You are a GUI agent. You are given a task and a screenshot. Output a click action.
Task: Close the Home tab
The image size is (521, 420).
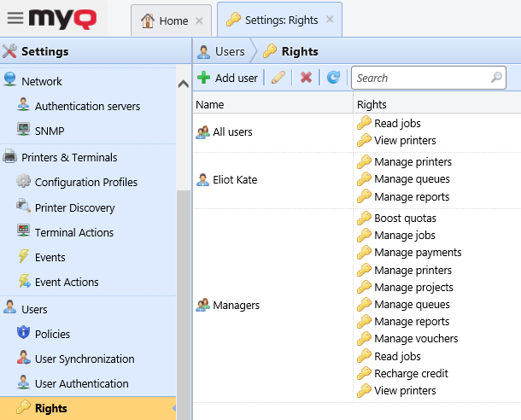coord(199,20)
